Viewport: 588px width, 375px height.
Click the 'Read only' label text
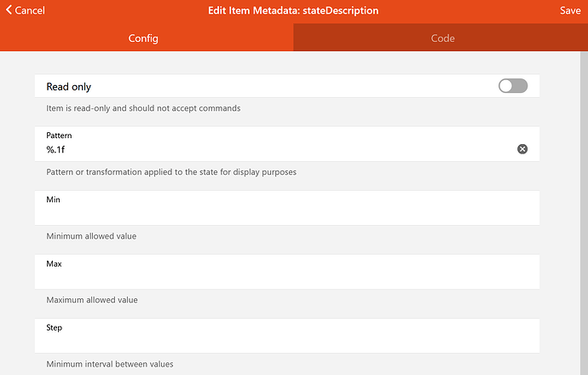click(69, 87)
